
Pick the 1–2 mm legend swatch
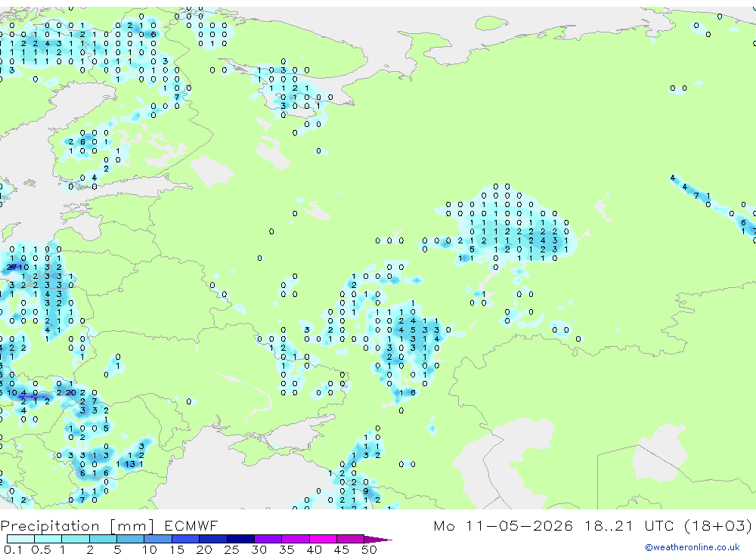76,539
